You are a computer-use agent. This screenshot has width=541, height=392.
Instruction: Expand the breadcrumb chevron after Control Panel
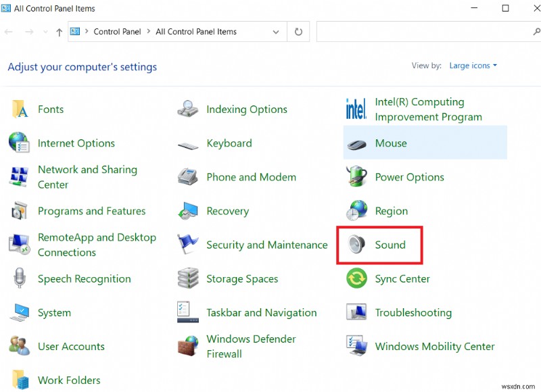coord(148,32)
